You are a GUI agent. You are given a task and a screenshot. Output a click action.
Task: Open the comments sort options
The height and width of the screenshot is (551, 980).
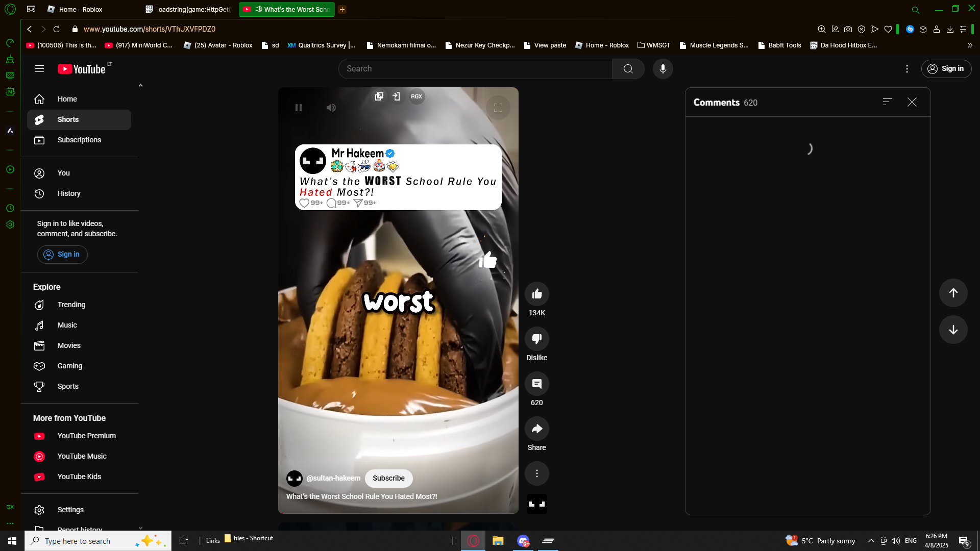pyautogui.click(x=887, y=102)
